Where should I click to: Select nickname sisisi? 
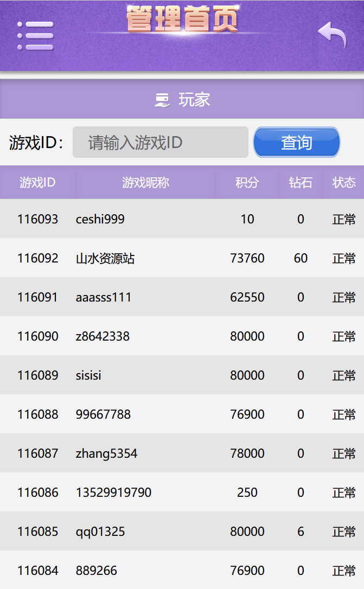88,375
